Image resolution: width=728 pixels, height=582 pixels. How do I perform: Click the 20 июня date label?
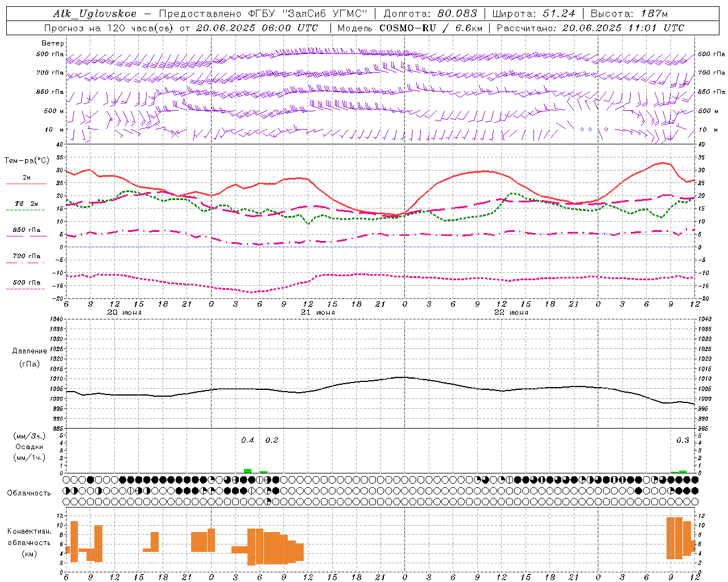[125, 313]
